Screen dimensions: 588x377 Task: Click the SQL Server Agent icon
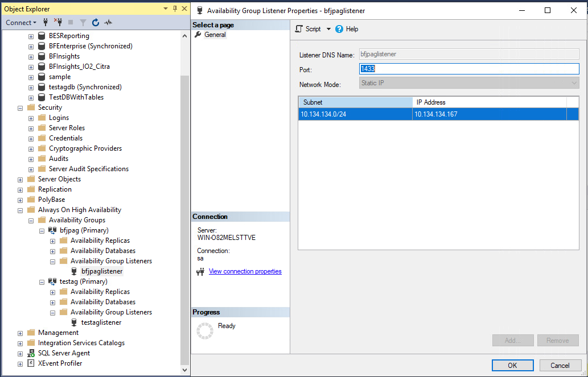31,353
